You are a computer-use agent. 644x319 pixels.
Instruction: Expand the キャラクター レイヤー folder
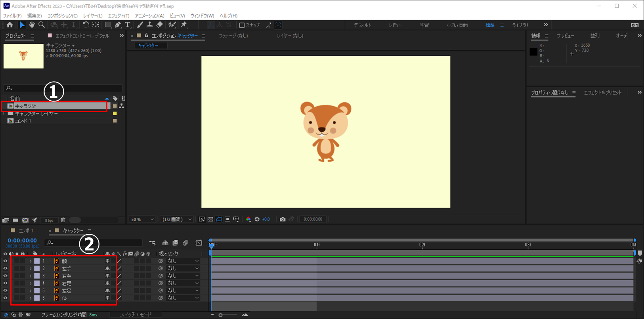pos(4,114)
